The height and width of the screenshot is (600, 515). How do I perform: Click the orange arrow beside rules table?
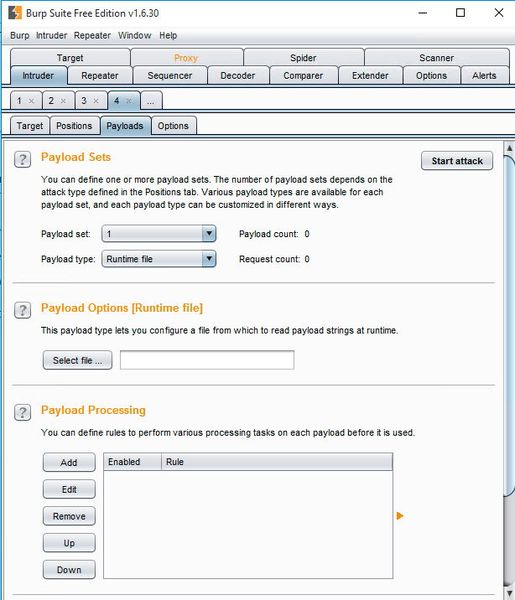[x=400, y=516]
